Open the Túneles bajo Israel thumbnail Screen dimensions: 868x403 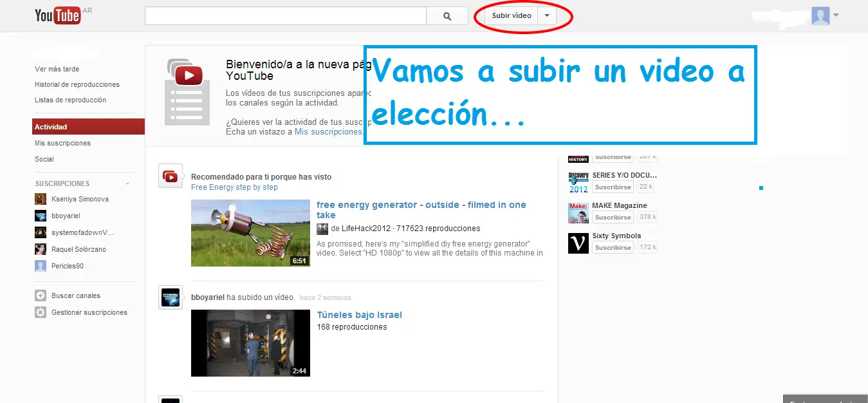250,343
